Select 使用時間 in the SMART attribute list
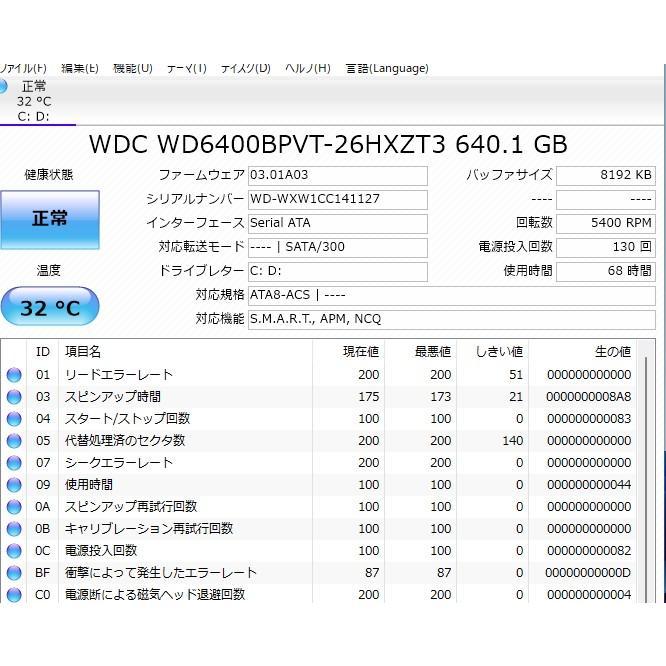This screenshot has width=666, height=666. (x=89, y=485)
